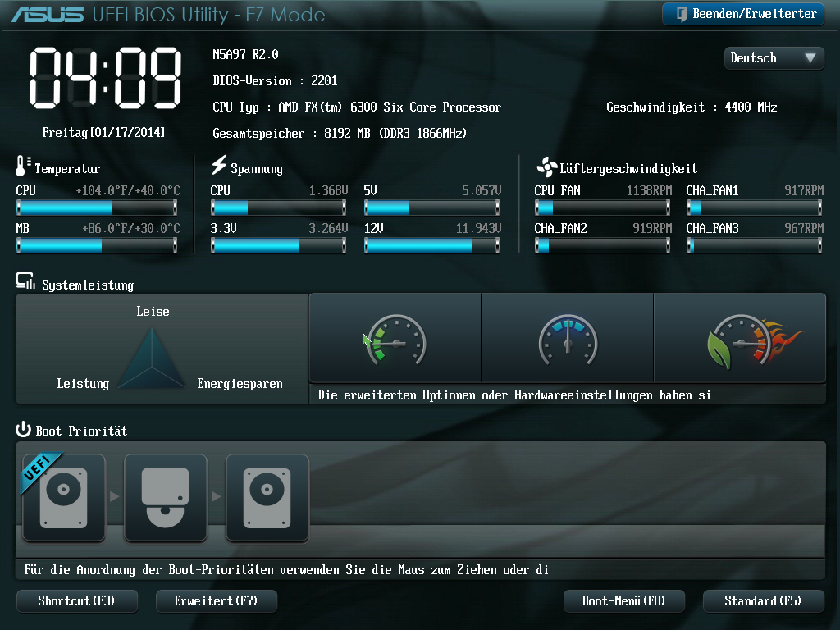Screen dimensions: 840x630
Task: Click the fan Lüftergeschwindigkeit icon
Action: (x=546, y=167)
